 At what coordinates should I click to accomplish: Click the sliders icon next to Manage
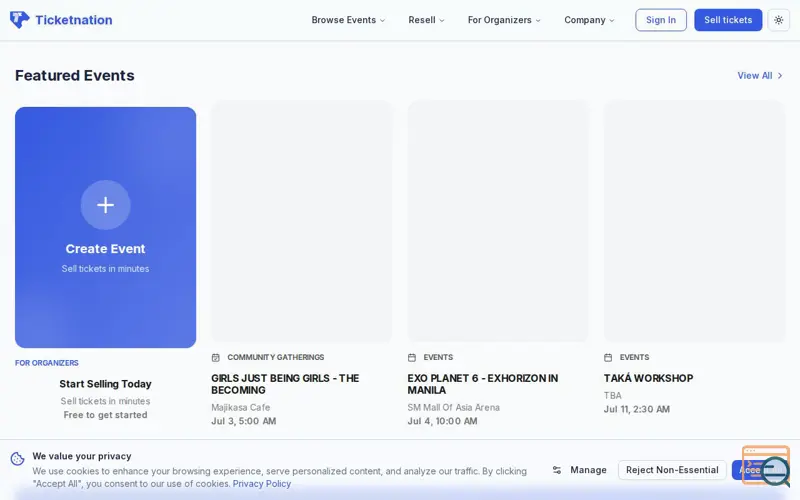point(557,470)
